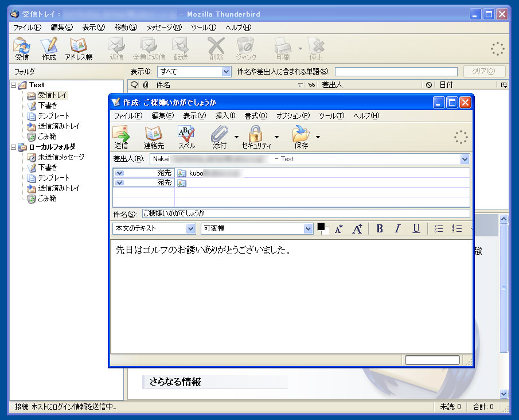
Task: Open compose window オプション menu
Action: (x=293, y=115)
